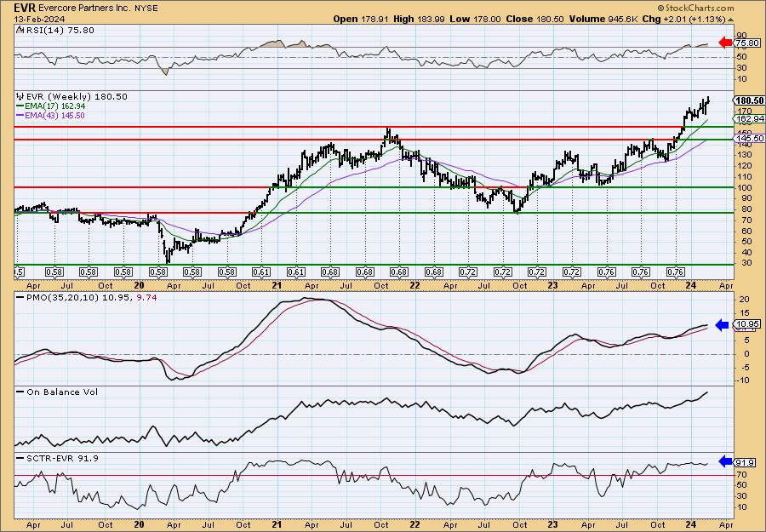Screen dimensions: 766x532
Task: Click the 13-Feb-2024 chart date
Action: pyautogui.click(x=38, y=19)
